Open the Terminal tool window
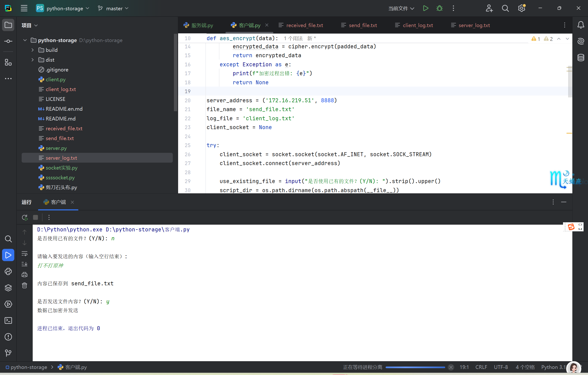This screenshot has height=375, width=588. click(8, 320)
